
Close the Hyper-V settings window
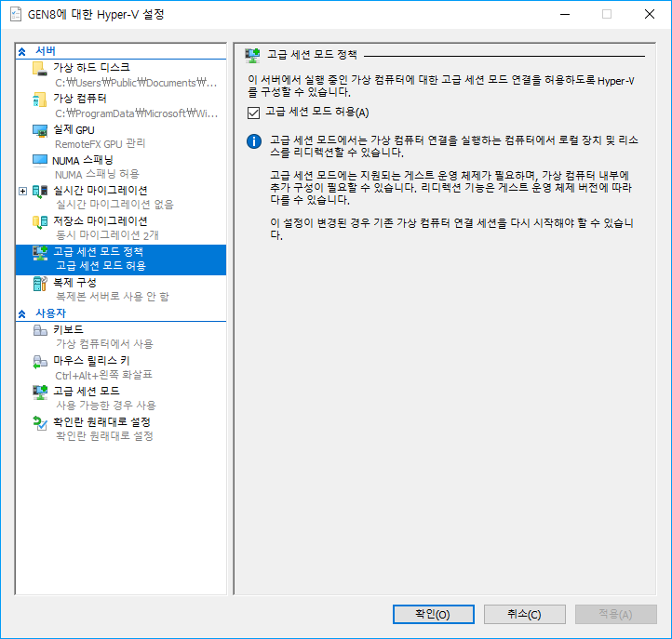coord(650,14)
